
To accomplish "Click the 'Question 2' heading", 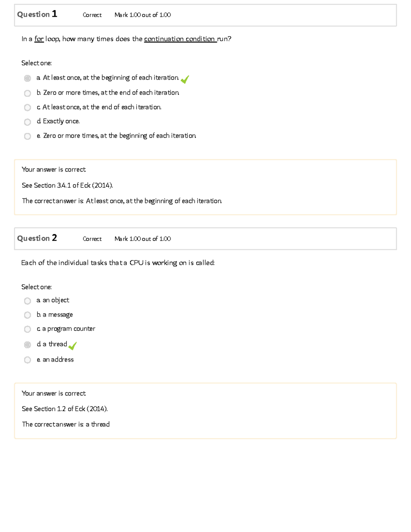I will (x=37, y=238).
